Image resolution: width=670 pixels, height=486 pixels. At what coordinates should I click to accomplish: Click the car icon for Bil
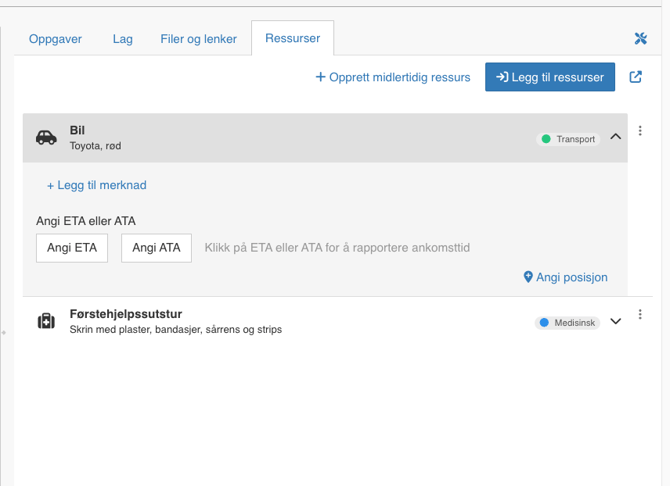[46, 138]
